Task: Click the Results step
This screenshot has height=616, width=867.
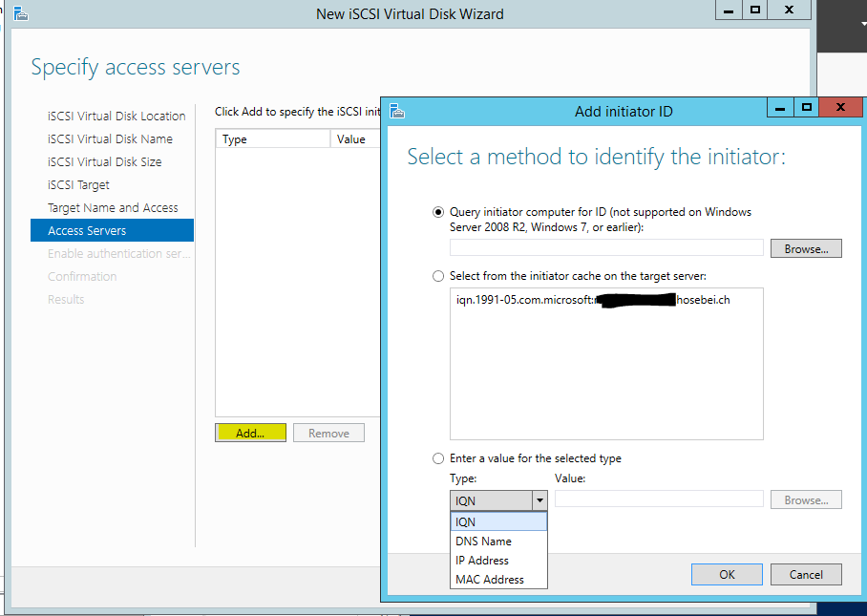Action: coord(66,300)
